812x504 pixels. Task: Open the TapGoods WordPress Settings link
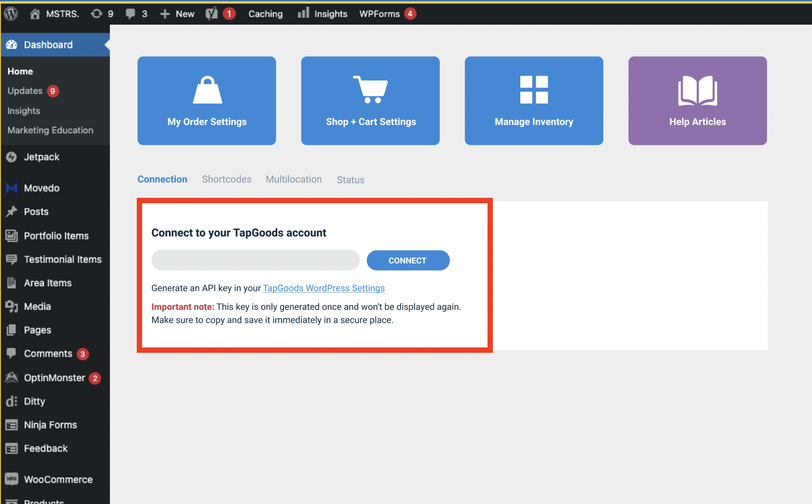point(324,288)
